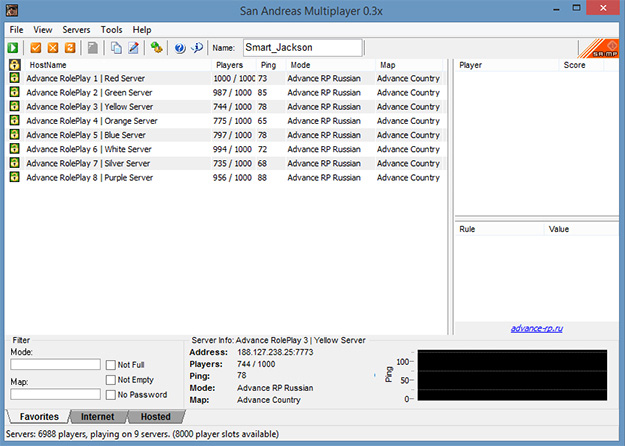Click the Score column header
Screen dimensions: 625x446
(581, 65)
